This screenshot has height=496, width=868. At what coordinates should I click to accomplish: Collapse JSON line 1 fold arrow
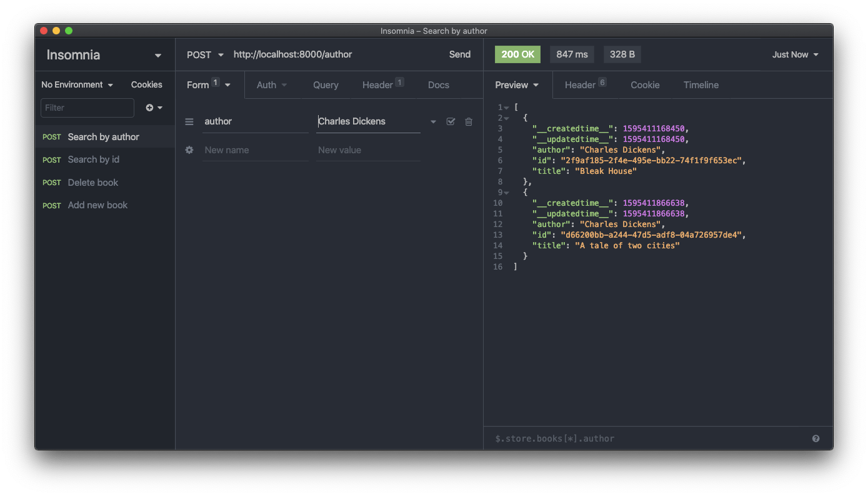(506, 108)
